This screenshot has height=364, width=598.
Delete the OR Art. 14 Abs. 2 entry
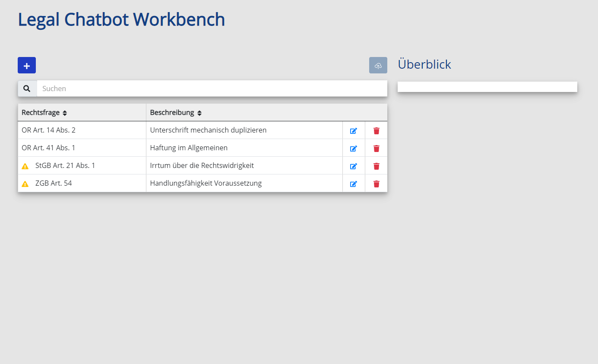[x=377, y=130]
